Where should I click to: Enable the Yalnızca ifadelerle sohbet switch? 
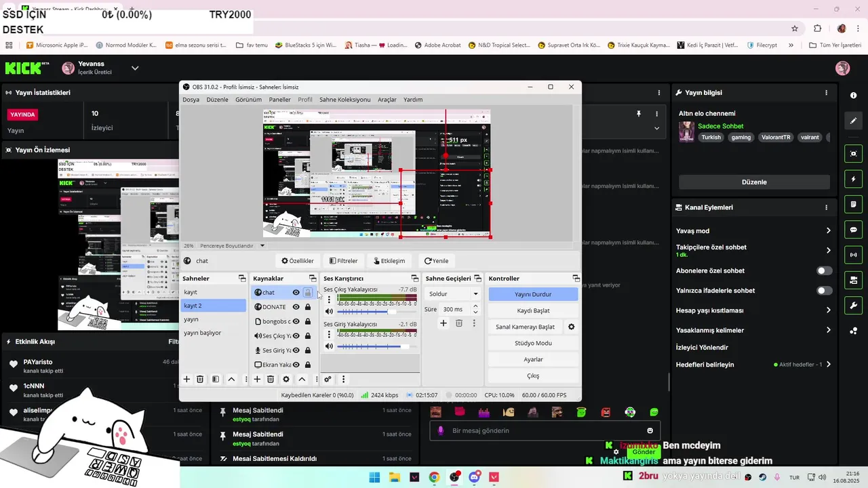click(824, 291)
